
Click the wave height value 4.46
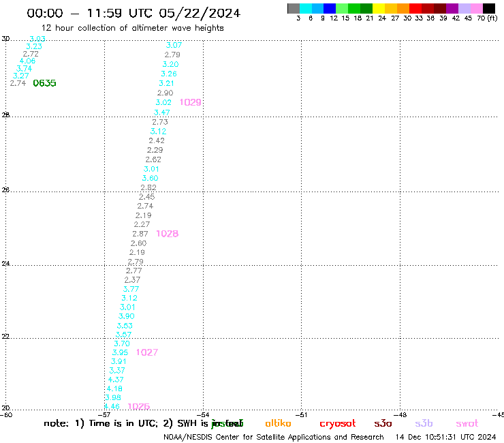(x=112, y=407)
